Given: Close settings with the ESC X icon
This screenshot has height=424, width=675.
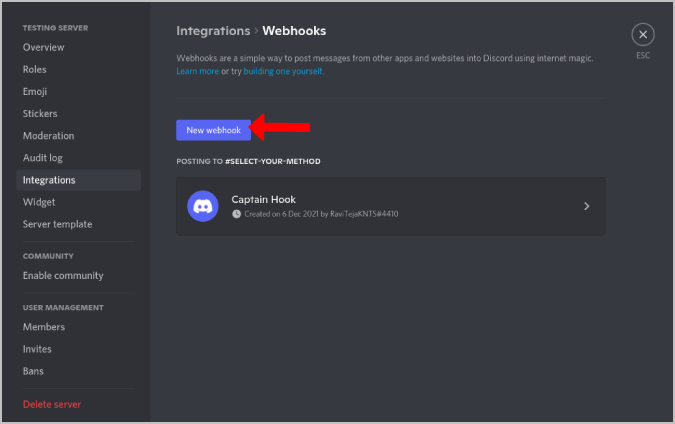Looking at the screenshot, I should point(643,34).
